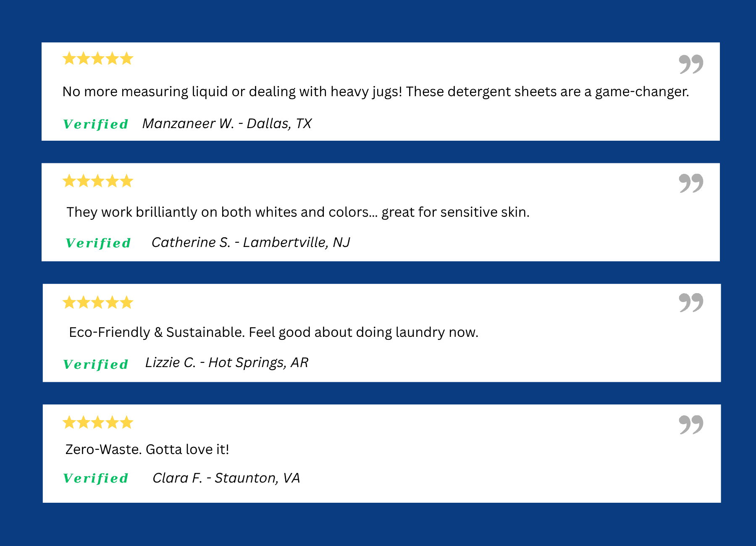Click the review text about sensitive skin

[x=298, y=212]
